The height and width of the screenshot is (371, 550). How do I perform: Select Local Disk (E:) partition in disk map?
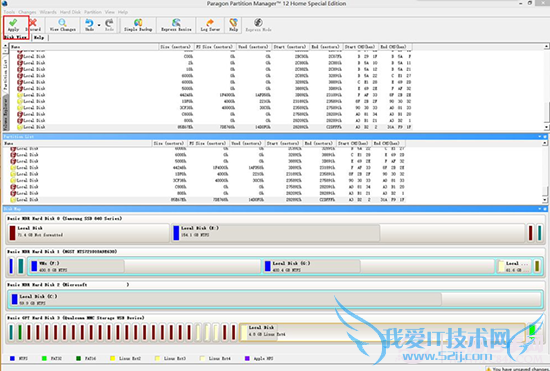(x=348, y=232)
